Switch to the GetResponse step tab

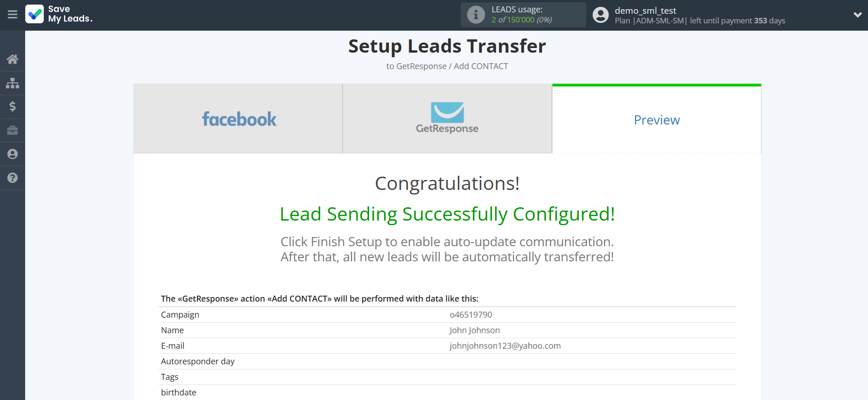pyautogui.click(x=447, y=119)
